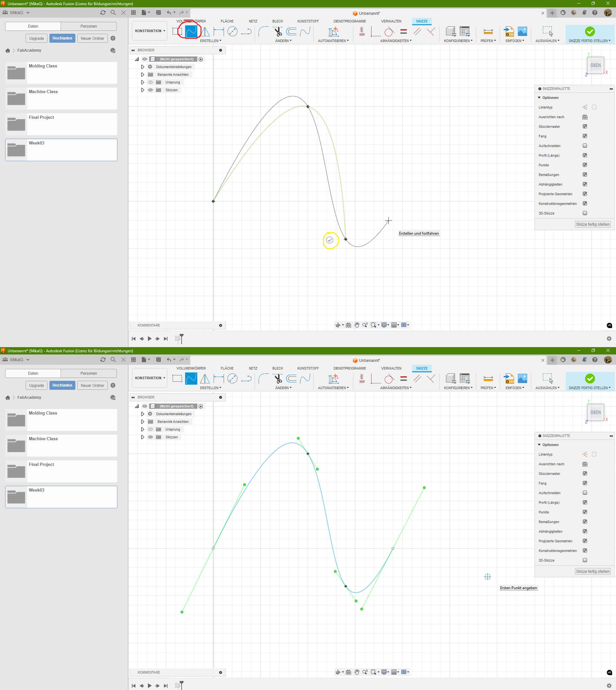Enable Aufschneiden in the upper sketch palette
This screenshot has height=690, width=616.
(x=585, y=146)
